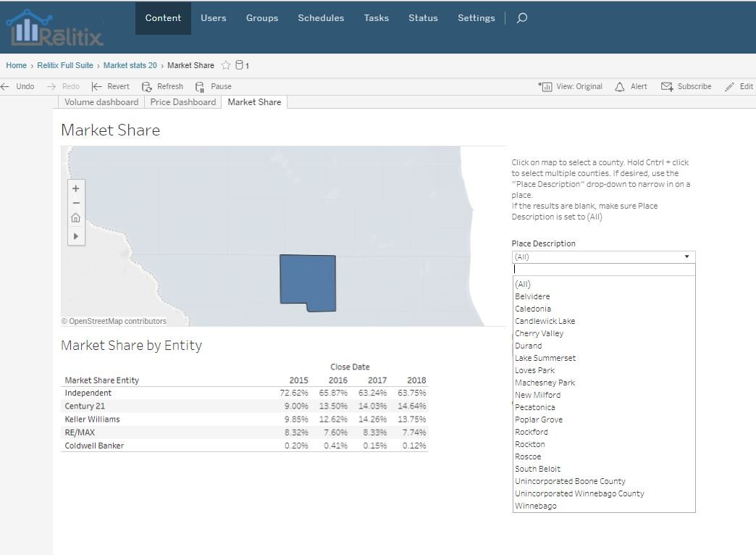756x555 pixels.
Task: Open the Market stats 20 breadcrumb
Action: (x=130, y=65)
